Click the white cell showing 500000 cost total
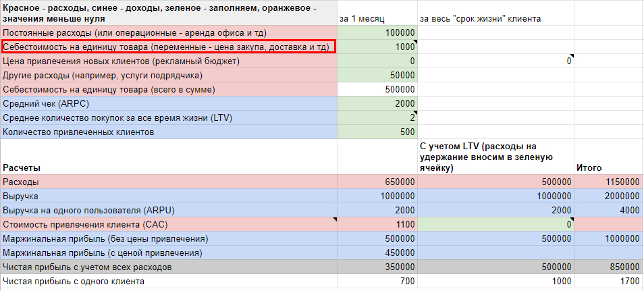Viewport: 644px width, 291px height. (x=377, y=90)
